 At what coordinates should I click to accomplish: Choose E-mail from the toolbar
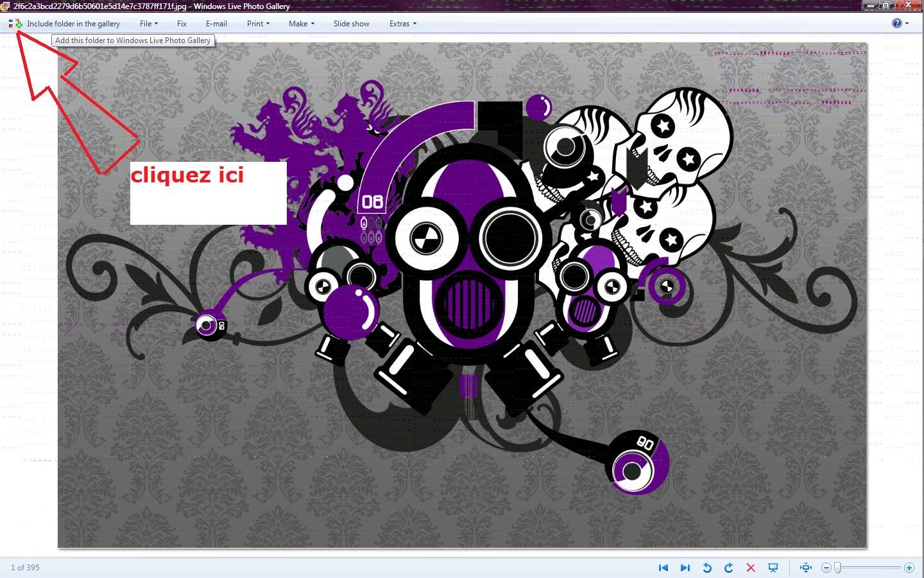tap(216, 24)
